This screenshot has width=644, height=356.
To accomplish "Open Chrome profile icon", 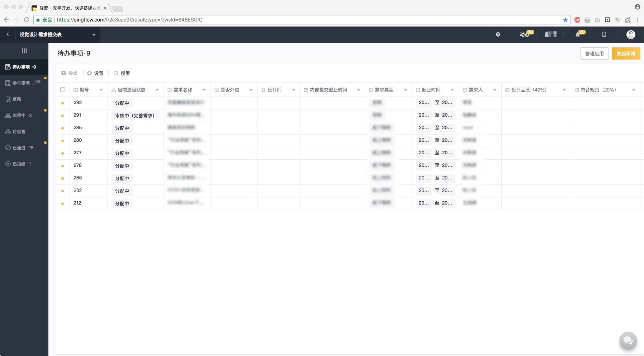I will click(637, 6).
